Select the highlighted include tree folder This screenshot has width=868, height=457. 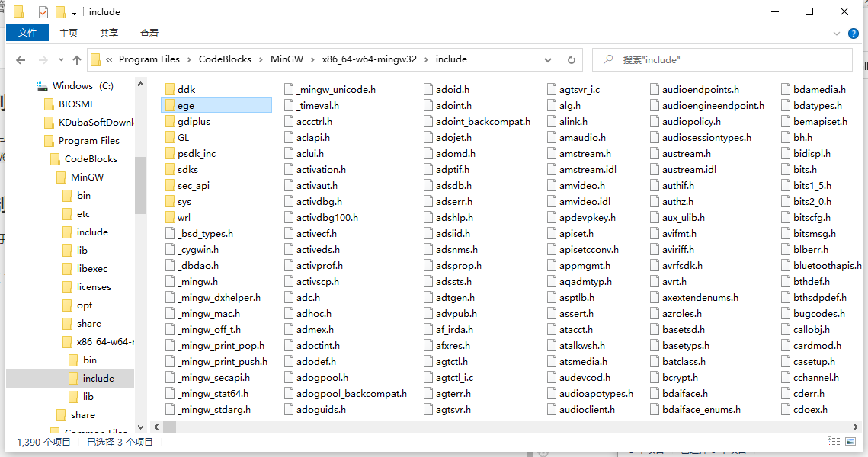pyautogui.click(x=70, y=378)
